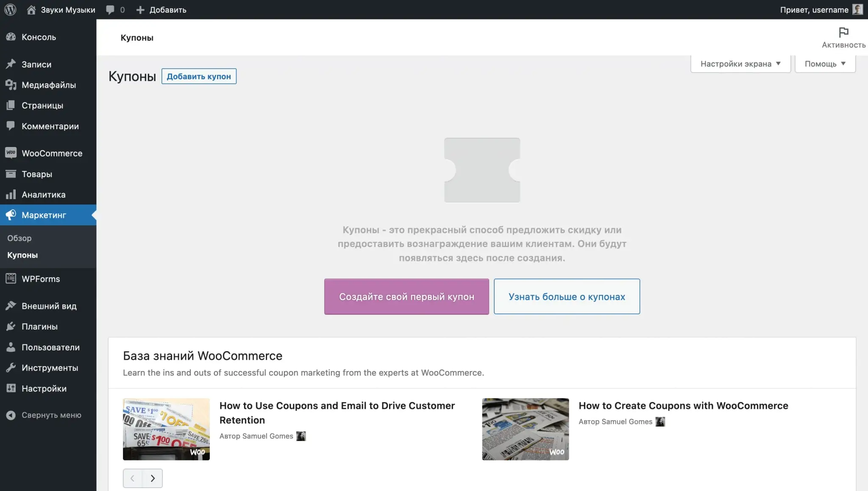Click the Консоль sidebar item
This screenshot has height=491, width=868.
[39, 37]
